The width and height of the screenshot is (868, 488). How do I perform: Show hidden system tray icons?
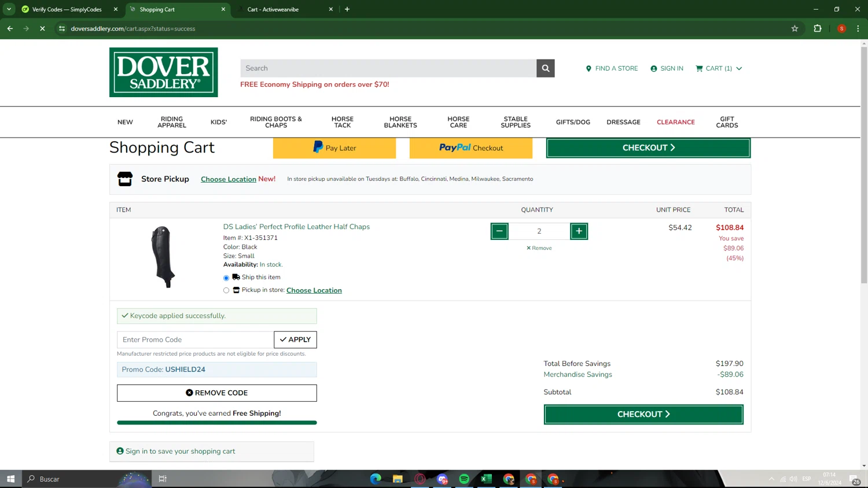[771, 479]
